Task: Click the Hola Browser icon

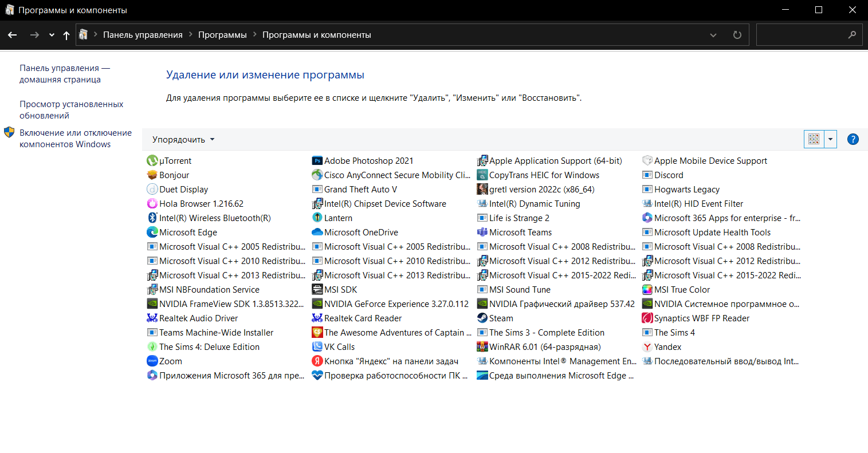Action: (152, 204)
